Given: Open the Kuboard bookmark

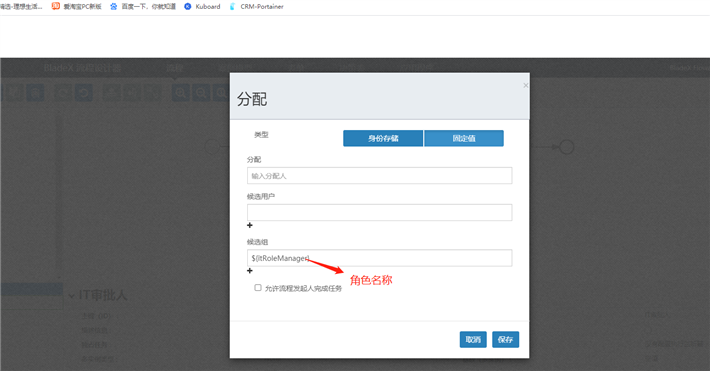Looking at the screenshot, I should point(202,6).
